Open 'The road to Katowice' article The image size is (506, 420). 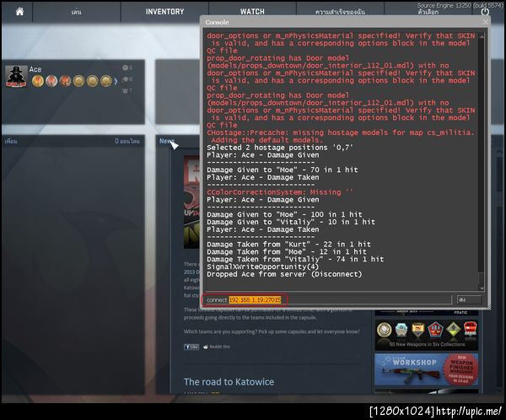click(x=229, y=382)
